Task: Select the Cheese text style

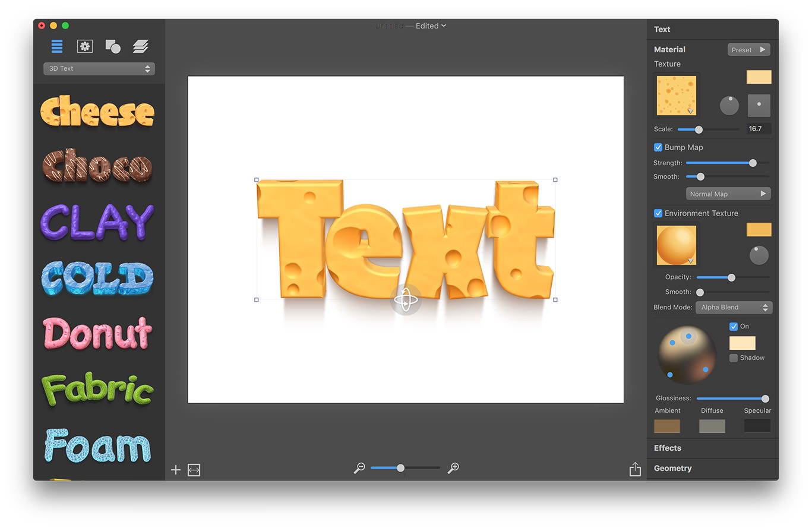Action: [97, 110]
